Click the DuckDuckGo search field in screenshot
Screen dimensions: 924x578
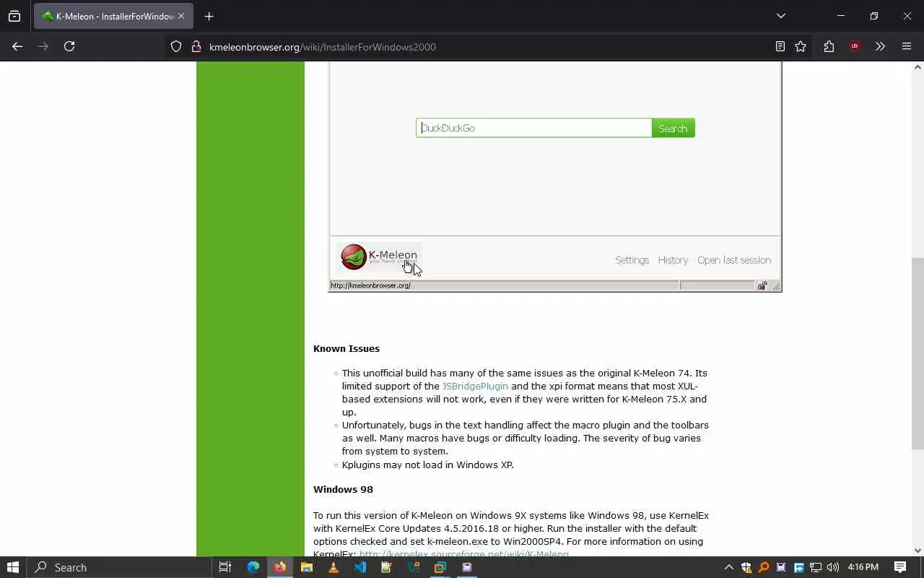tap(533, 128)
